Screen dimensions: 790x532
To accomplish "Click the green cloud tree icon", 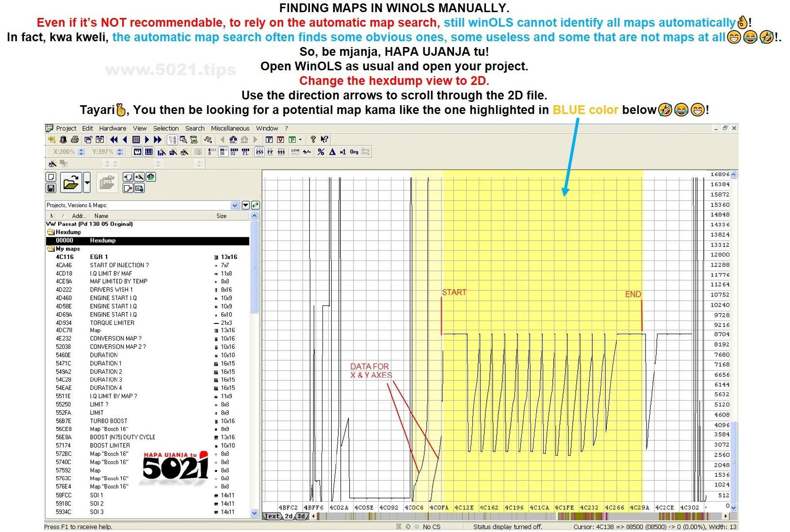I will click(151, 177).
